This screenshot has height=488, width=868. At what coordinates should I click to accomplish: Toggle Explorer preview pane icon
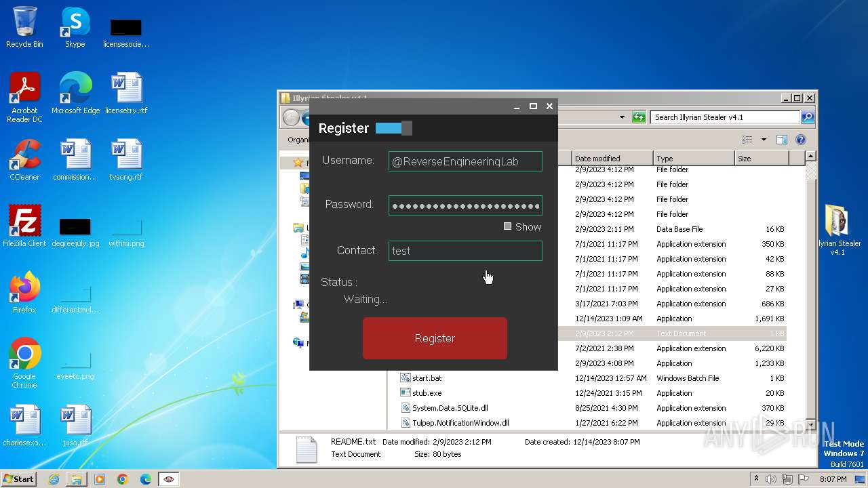[x=782, y=140]
